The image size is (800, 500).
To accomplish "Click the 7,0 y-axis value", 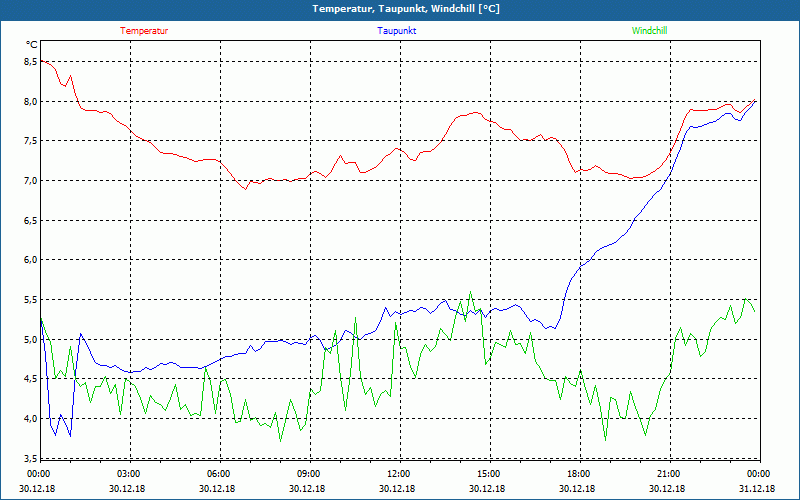I will click(31, 181).
